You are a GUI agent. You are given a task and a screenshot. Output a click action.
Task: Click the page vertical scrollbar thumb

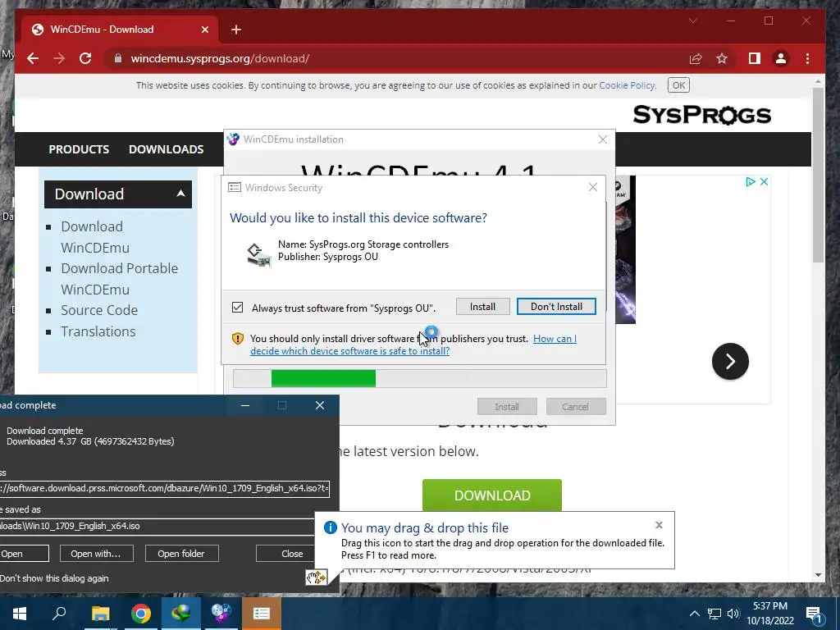pyautogui.click(x=818, y=174)
